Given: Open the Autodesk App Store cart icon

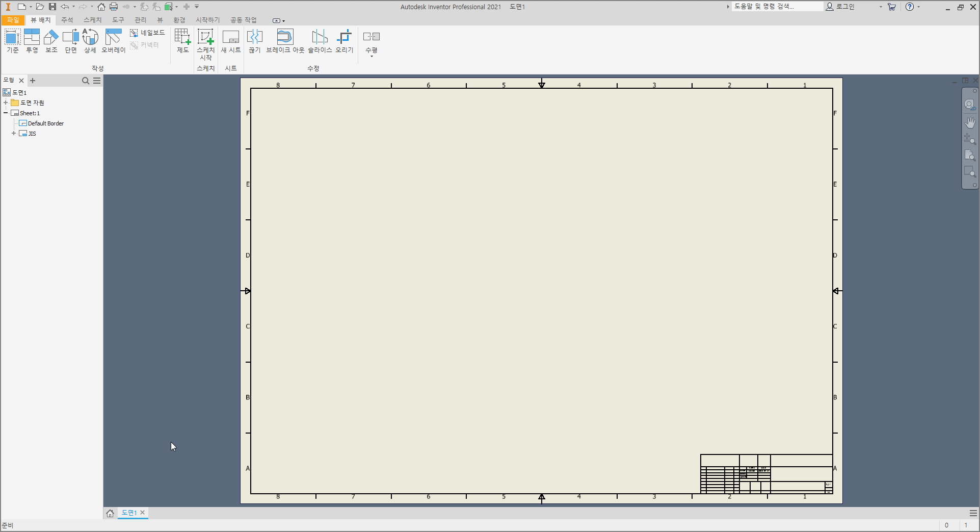Looking at the screenshot, I should [892, 7].
